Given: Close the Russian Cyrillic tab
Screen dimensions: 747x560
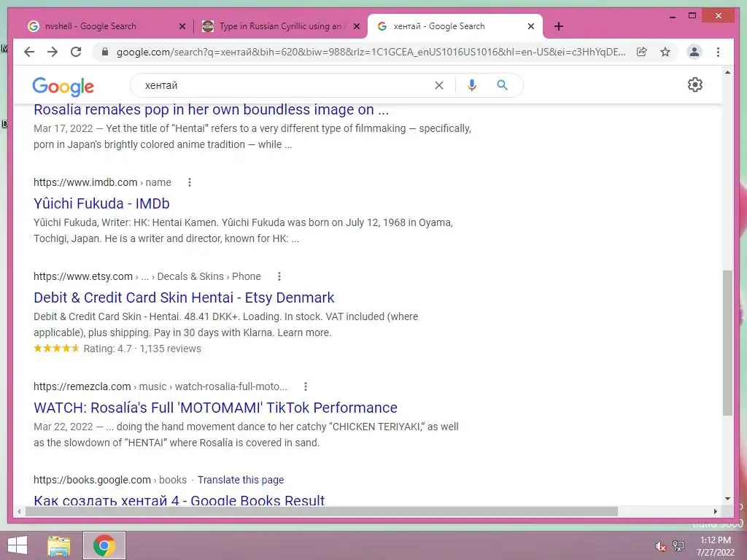Looking at the screenshot, I should (x=356, y=26).
